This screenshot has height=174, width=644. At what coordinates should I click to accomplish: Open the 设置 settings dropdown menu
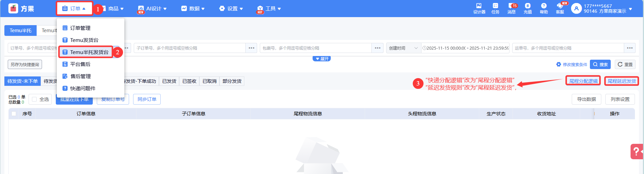point(231,9)
